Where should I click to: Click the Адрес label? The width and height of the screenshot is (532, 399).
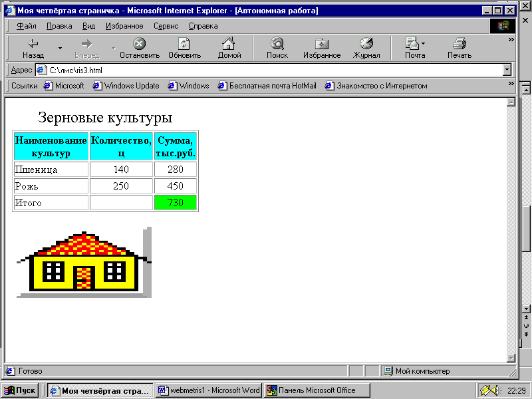[21, 70]
